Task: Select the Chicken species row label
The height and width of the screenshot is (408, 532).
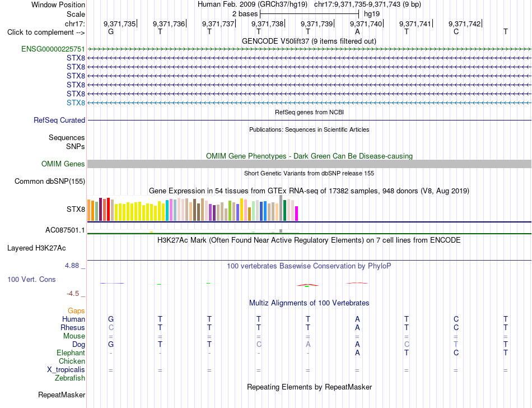Action: pyautogui.click(x=72, y=361)
